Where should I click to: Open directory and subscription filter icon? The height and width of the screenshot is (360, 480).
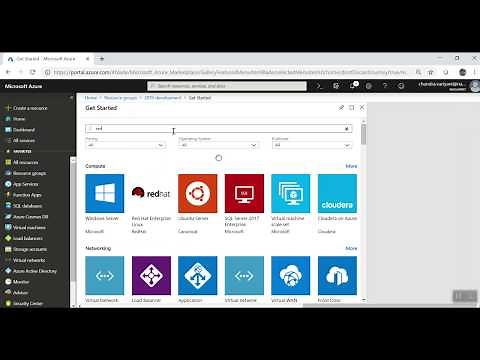[336, 86]
